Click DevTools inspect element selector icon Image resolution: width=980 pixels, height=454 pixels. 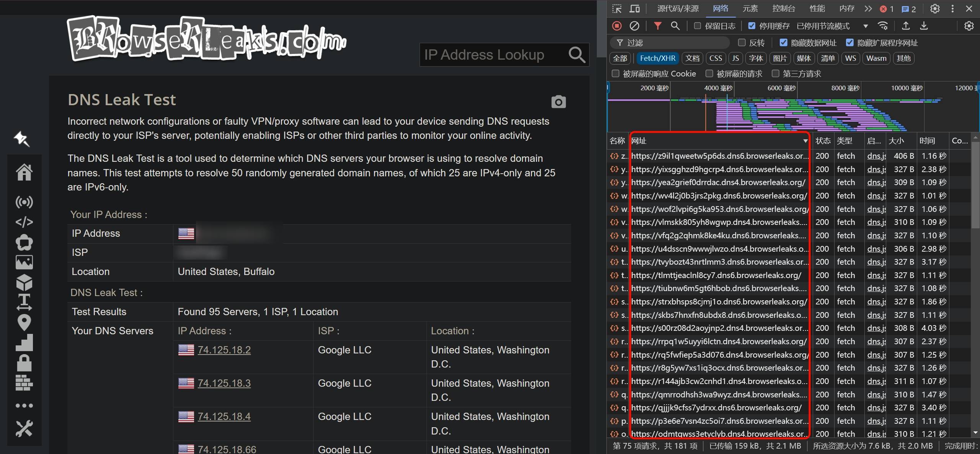point(617,9)
